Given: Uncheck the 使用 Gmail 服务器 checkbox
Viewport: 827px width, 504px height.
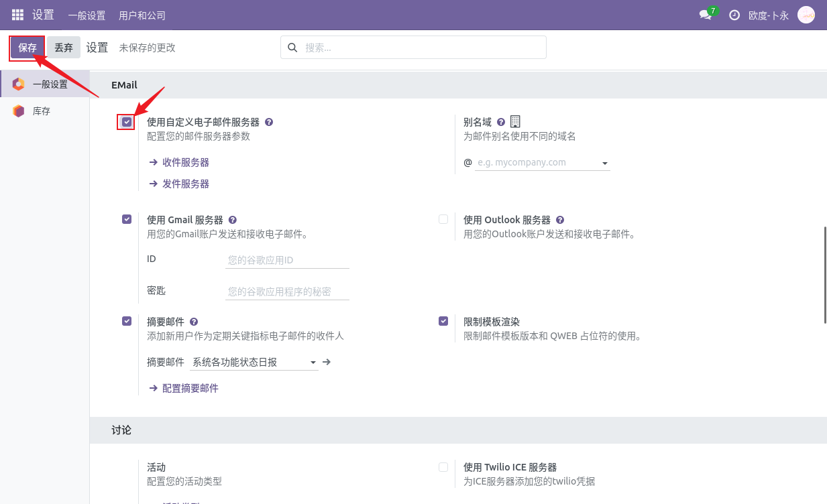Looking at the screenshot, I should point(127,219).
